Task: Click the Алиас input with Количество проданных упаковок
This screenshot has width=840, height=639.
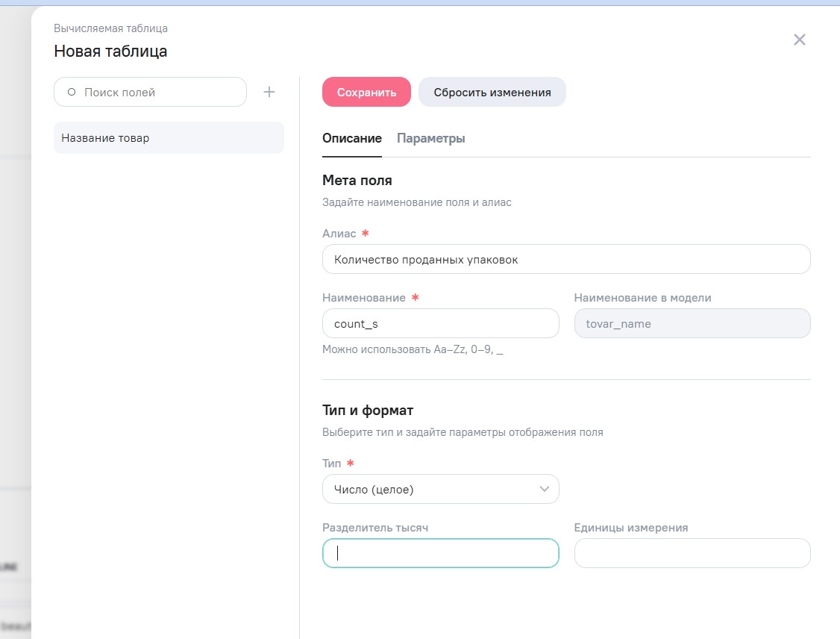Action: 565,260
